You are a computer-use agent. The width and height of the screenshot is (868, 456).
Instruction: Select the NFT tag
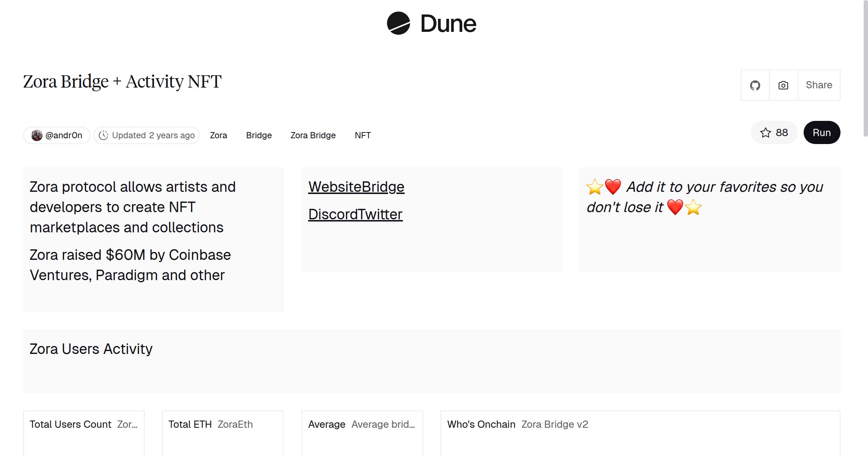pos(362,135)
